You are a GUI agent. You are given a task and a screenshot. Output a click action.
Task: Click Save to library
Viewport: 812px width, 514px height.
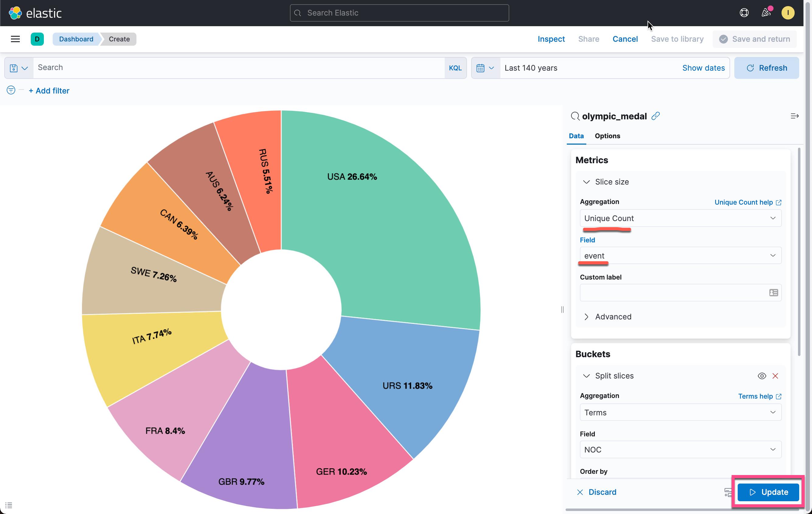677,39
